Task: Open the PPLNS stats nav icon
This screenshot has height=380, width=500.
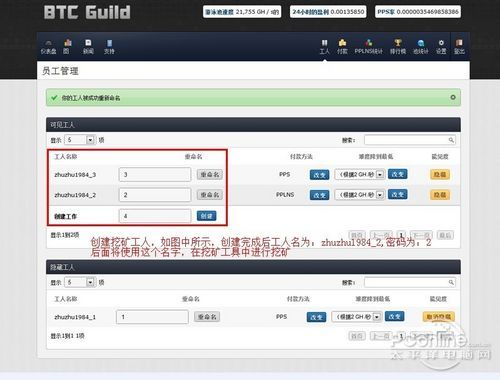Action: tap(368, 47)
